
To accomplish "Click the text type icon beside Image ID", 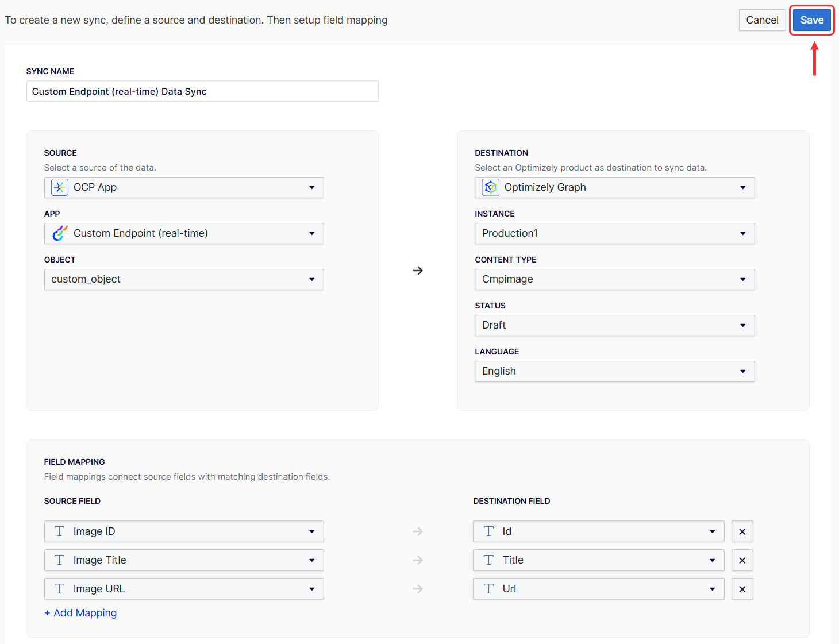I will [x=60, y=531].
